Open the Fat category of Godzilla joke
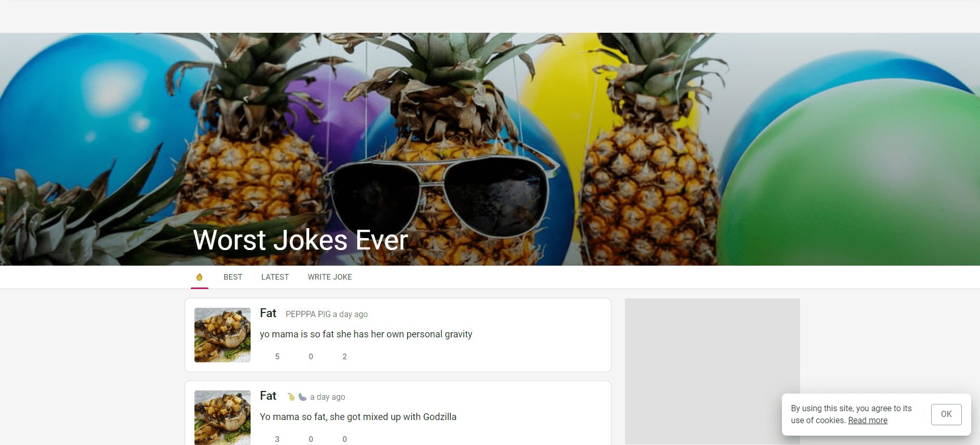The image size is (980, 445). point(268,396)
